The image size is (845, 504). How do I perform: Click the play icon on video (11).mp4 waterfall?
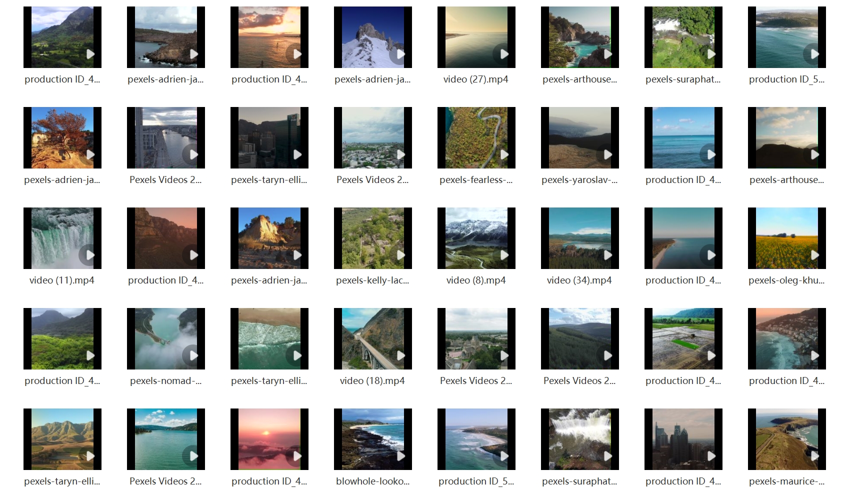89,255
